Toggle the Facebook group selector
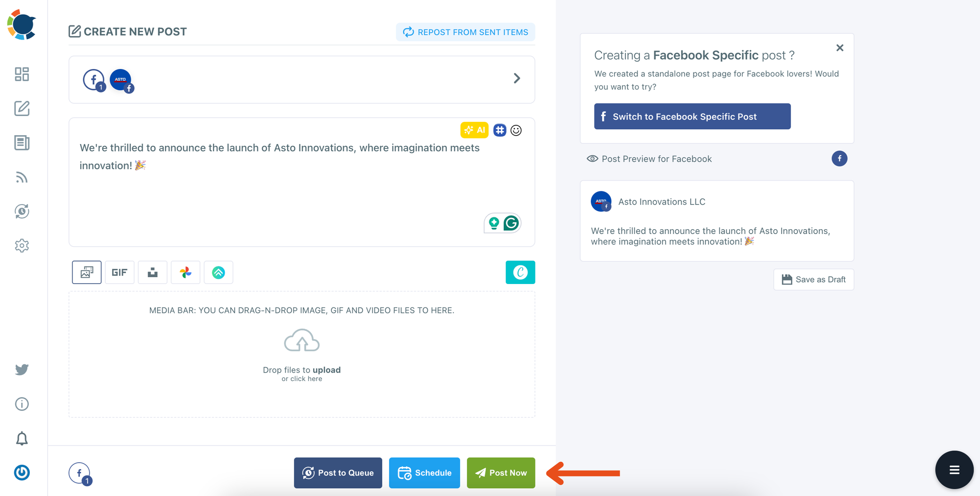The image size is (980, 496). pyautogui.click(x=94, y=80)
